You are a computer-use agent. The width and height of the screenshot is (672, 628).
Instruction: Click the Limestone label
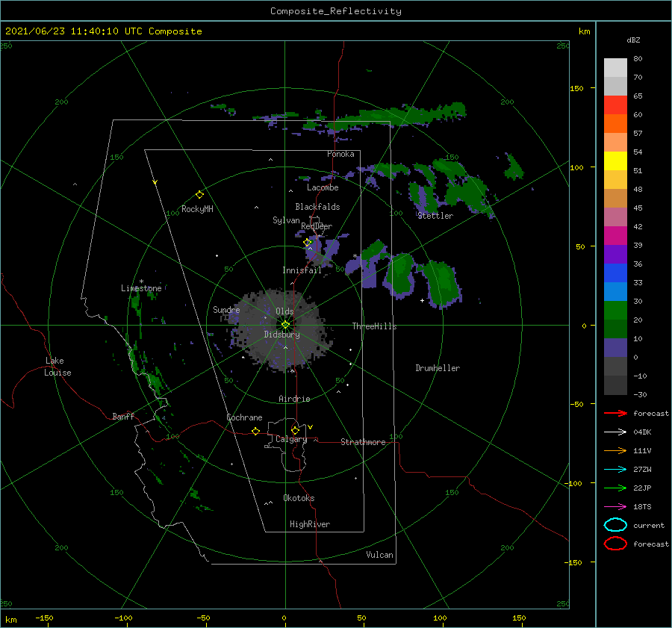(x=141, y=288)
